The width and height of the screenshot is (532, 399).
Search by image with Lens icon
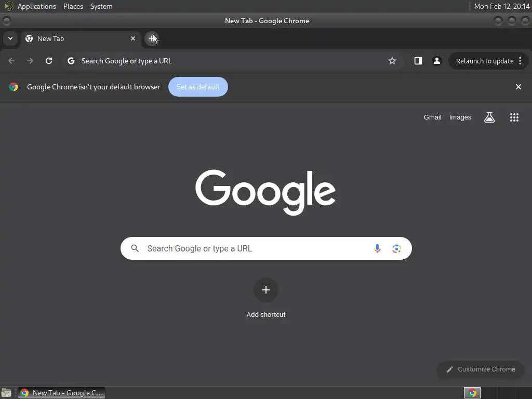[x=396, y=248]
